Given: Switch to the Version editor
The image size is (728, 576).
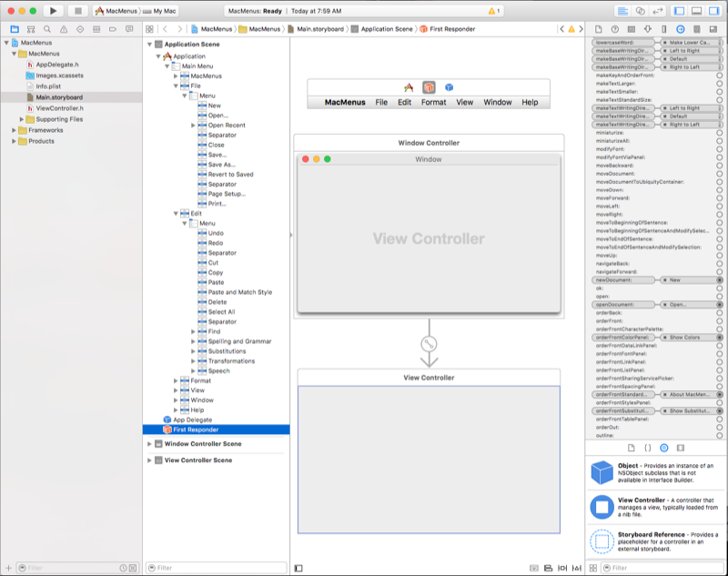Looking at the screenshot, I should coord(657,10).
